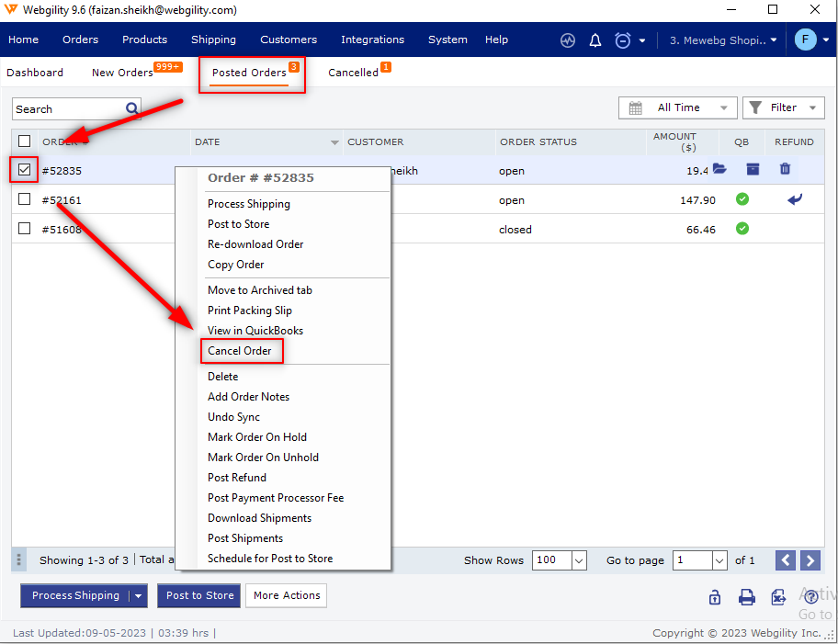Image resolution: width=838 pixels, height=644 pixels.
Task: Select Schedule for Post to Store
Action: click(x=270, y=559)
